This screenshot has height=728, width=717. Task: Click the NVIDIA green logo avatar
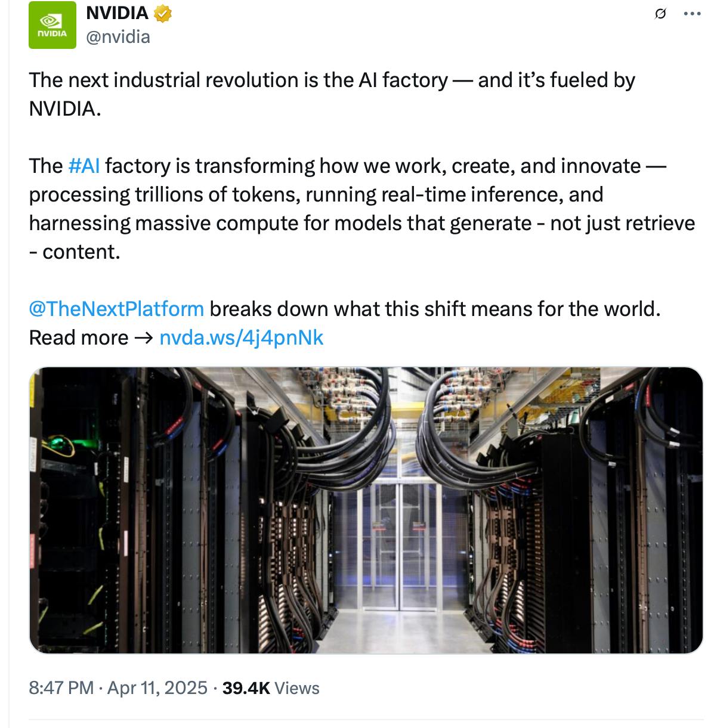[x=52, y=25]
